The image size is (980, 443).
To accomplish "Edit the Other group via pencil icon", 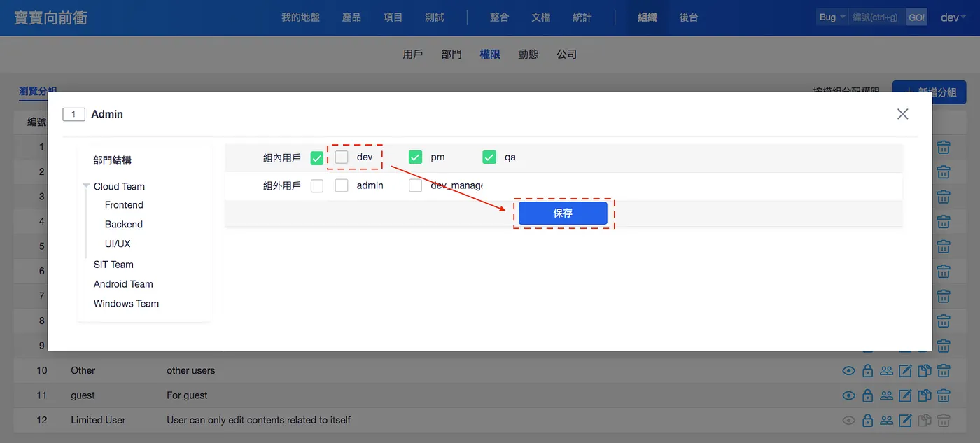I will (905, 371).
